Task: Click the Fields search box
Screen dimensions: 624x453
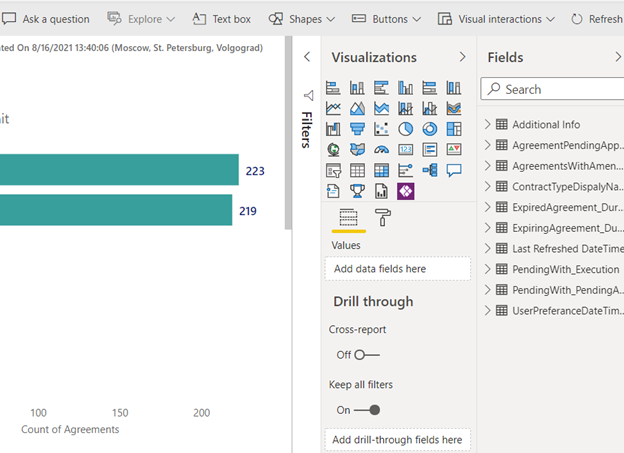Action: (x=555, y=89)
